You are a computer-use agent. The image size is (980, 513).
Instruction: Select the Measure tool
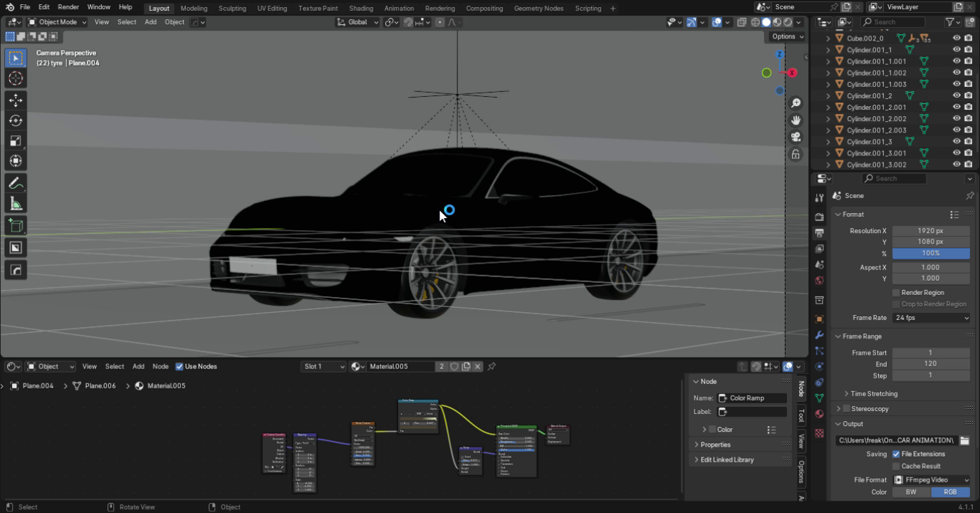(16, 204)
